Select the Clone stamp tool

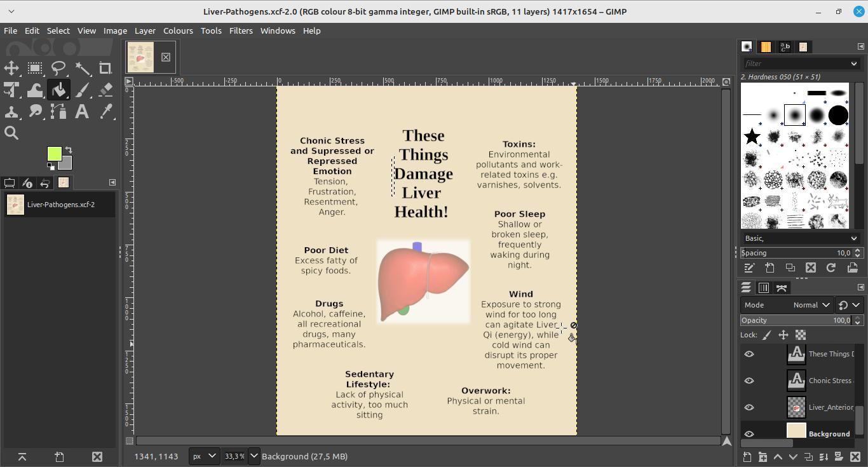point(11,112)
